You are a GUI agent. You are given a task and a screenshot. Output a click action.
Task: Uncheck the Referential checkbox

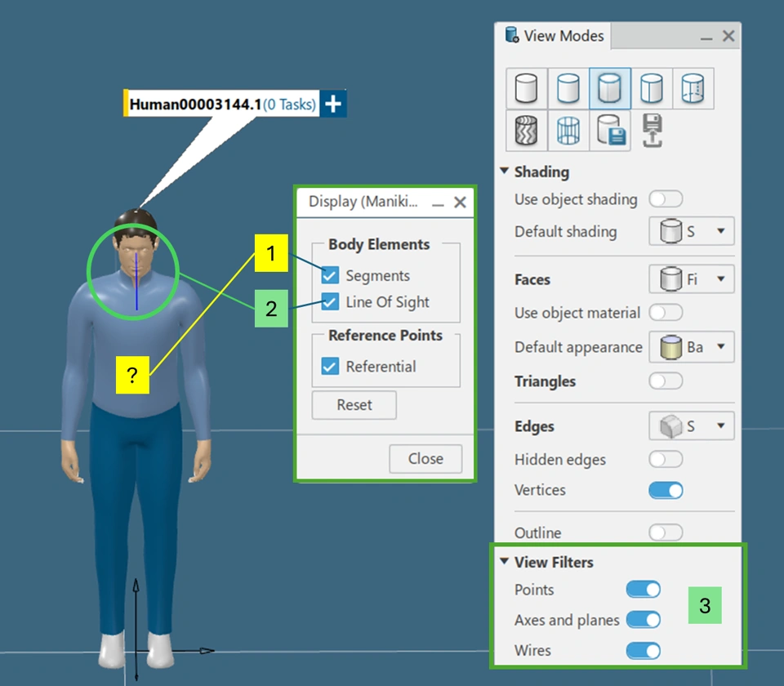[330, 367]
